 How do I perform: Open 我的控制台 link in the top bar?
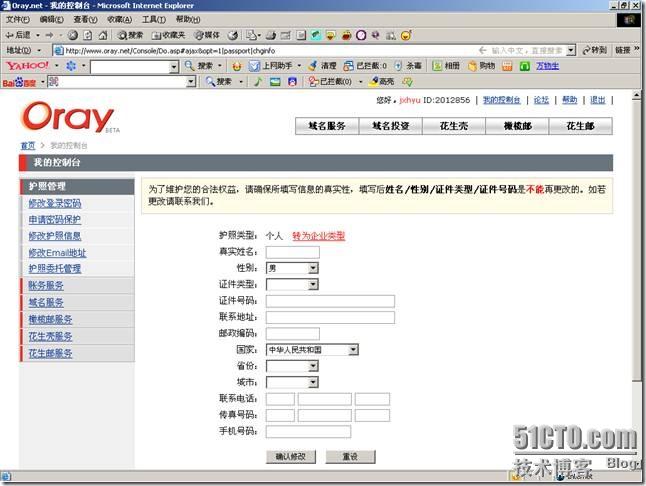[x=501, y=100]
